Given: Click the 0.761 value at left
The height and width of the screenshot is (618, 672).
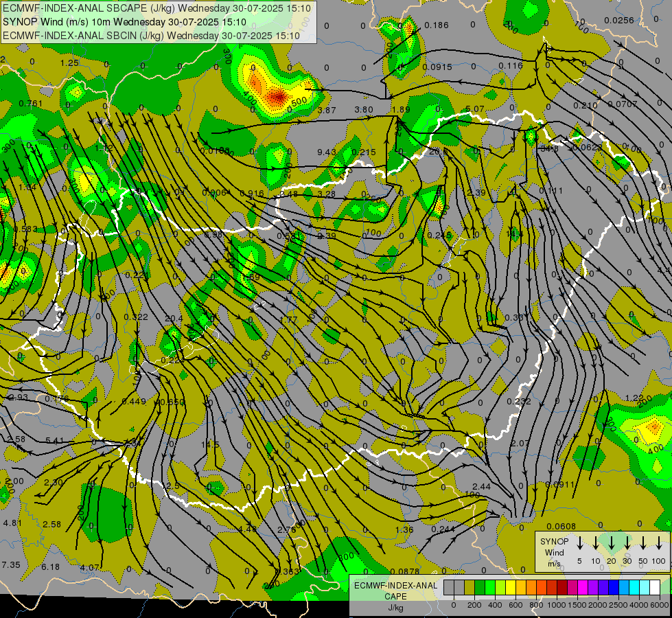Looking at the screenshot, I should point(31,104).
